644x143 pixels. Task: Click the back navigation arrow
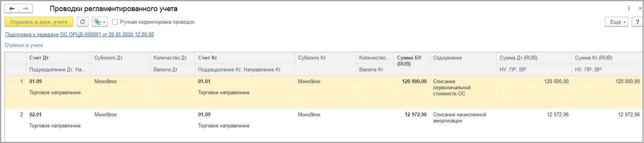click(12, 8)
